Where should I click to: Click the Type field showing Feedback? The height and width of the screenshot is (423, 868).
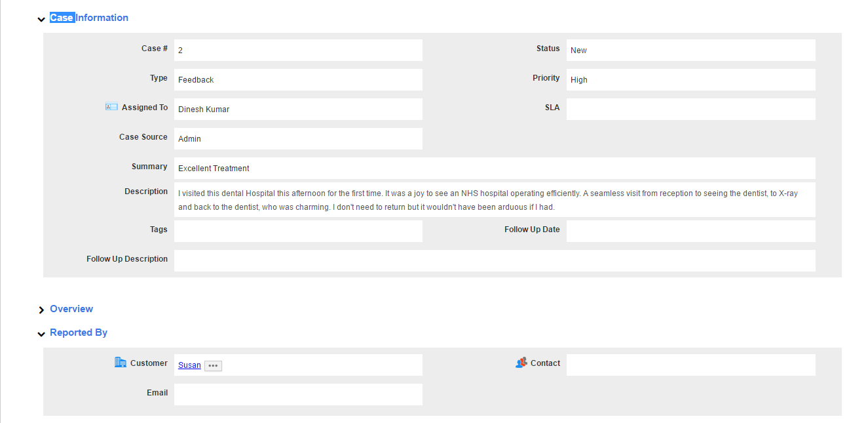pyautogui.click(x=298, y=80)
